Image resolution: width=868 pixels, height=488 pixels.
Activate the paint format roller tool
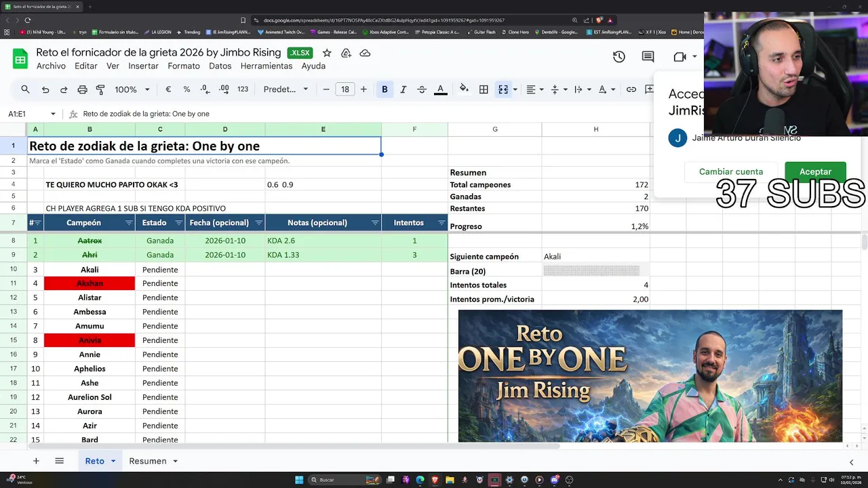[x=100, y=89]
